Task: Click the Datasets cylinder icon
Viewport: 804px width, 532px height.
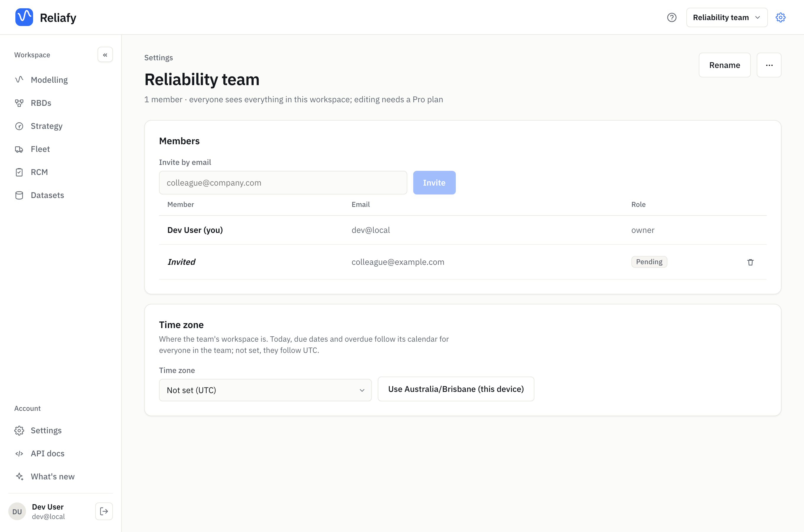Action: pyautogui.click(x=19, y=195)
